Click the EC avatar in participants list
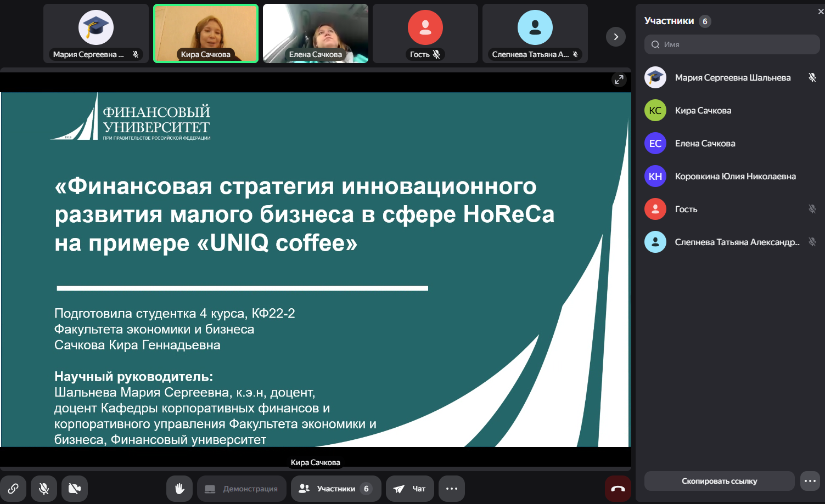825x504 pixels. click(x=655, y=143)
